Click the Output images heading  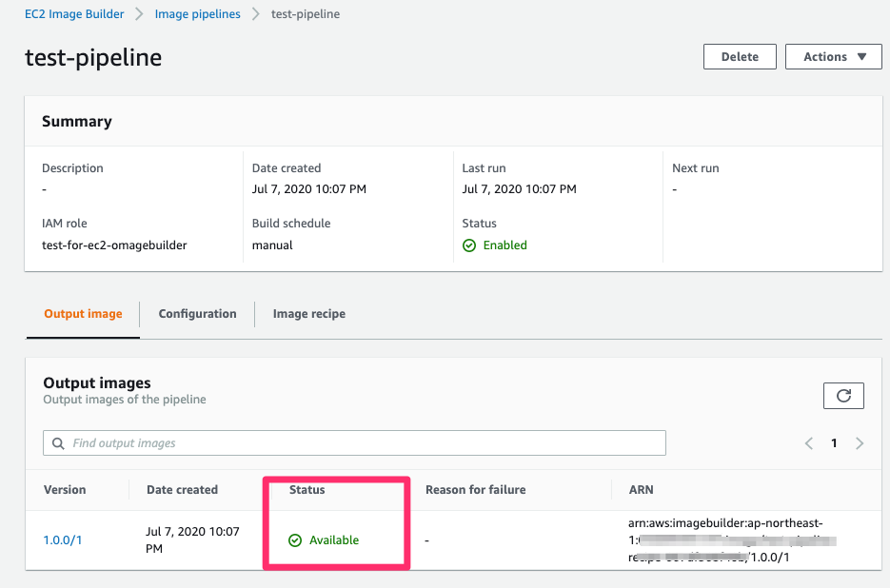coord(97,383)
